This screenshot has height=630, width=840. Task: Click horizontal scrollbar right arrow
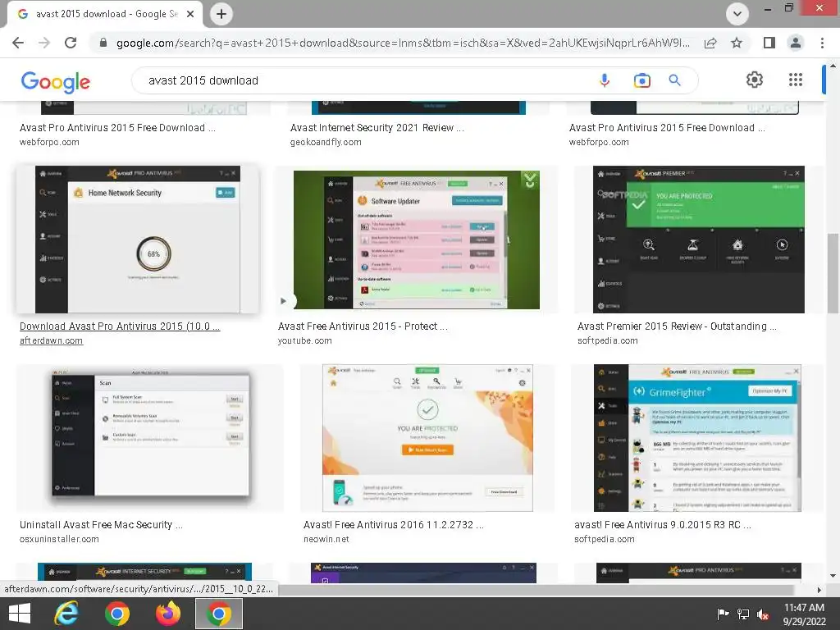pos(819,590)
